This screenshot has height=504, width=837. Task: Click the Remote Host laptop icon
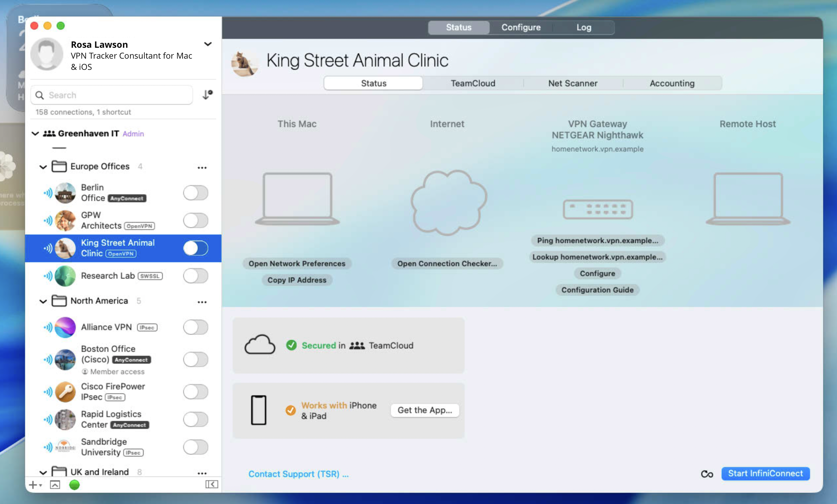pos(748,199)
